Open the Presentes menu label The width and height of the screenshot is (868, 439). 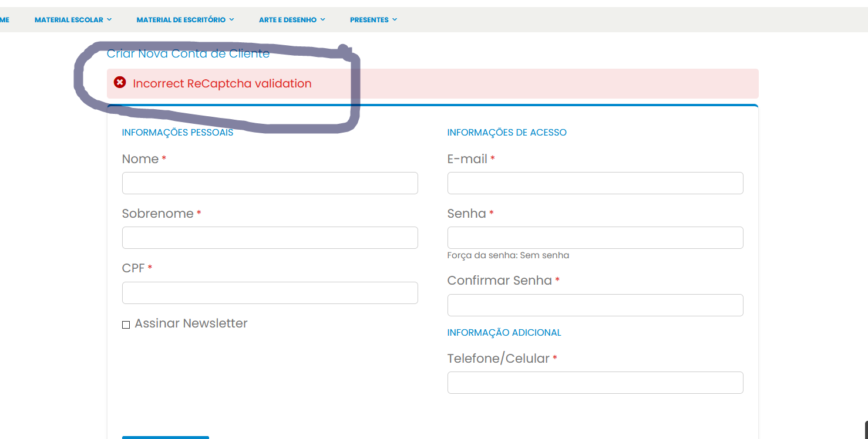369,20
